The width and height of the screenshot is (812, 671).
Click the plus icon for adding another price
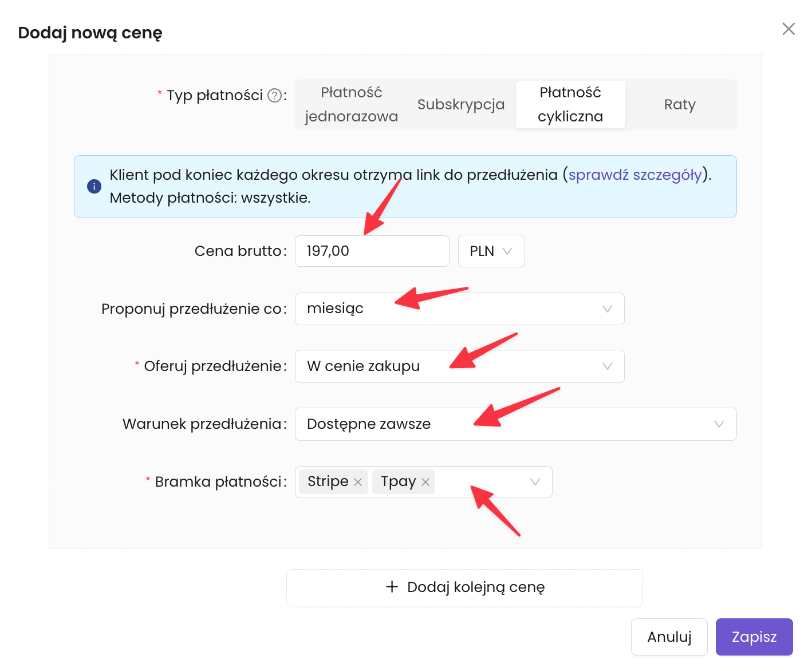pyautogui.click(x=392, y=587)
